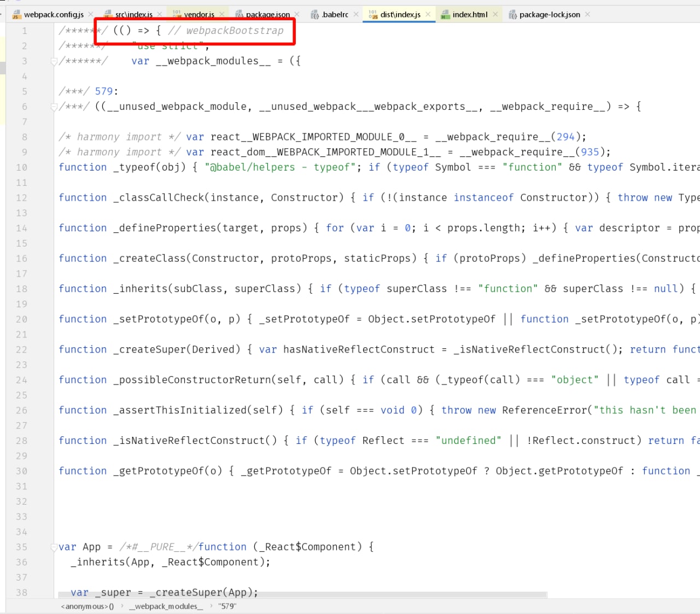Click line number 38 in the gutter
This screenshot has height=614, width=700.
point(21,593)
